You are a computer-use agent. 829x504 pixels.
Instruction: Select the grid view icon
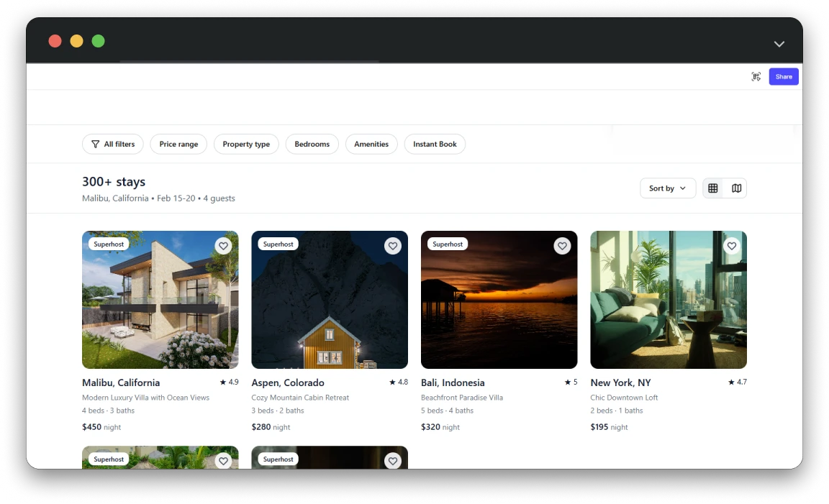(712, 188)
